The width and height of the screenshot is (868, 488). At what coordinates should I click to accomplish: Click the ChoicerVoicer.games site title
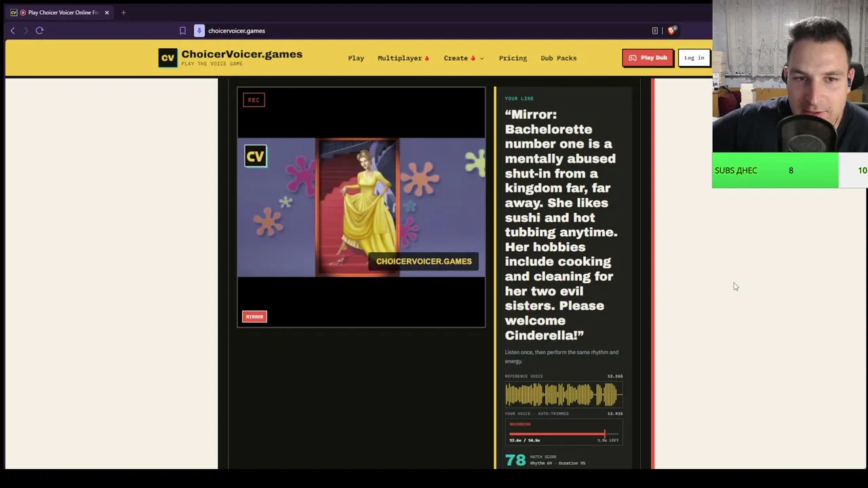pyautogui.click(x=242, y=54)
